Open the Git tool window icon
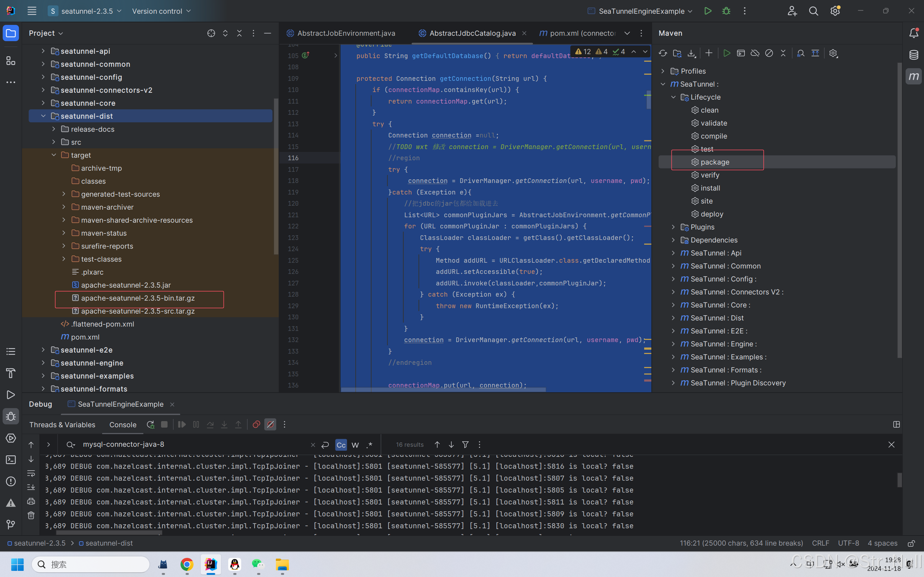Viewport: 924px width, 577px height. click(11, 525)
